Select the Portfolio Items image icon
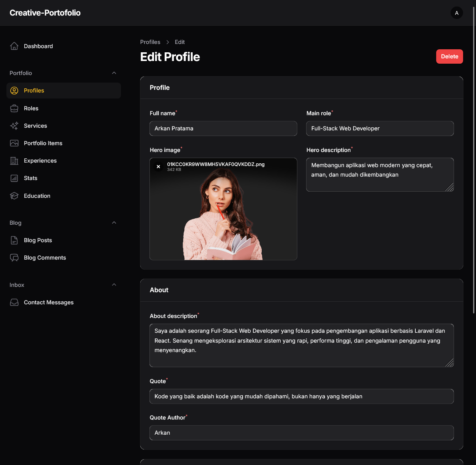 click(x=14, y=143)
